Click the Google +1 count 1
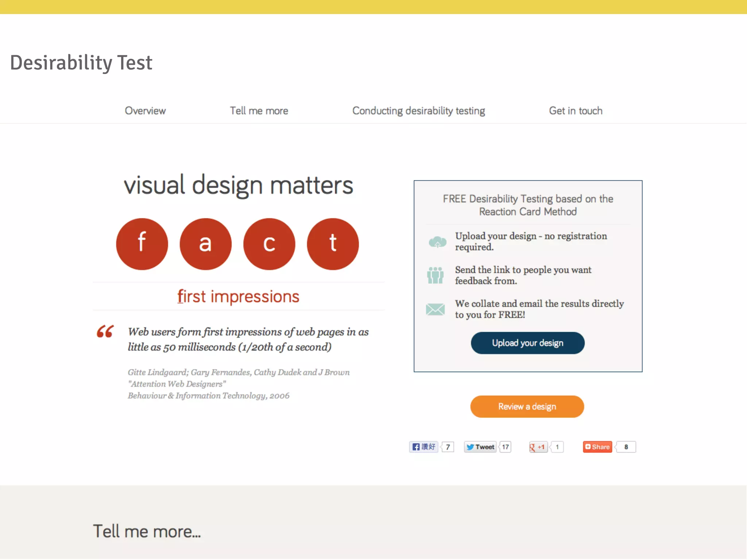This screenshot has width=747, height=560. tap(557, 447)
